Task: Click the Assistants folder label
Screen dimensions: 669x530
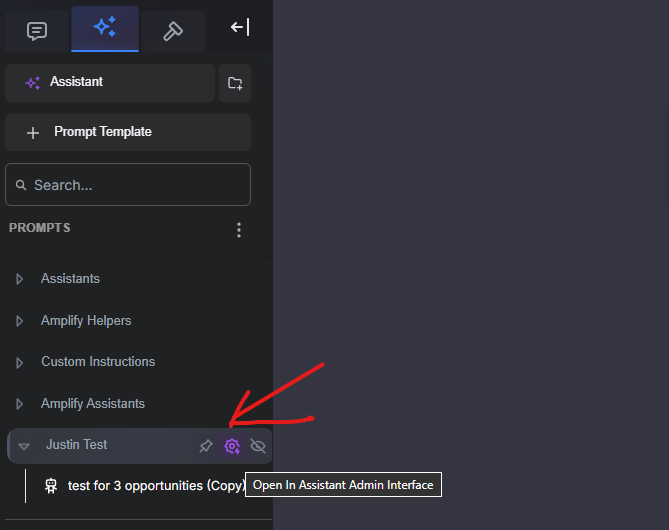Action: point(70,279)
